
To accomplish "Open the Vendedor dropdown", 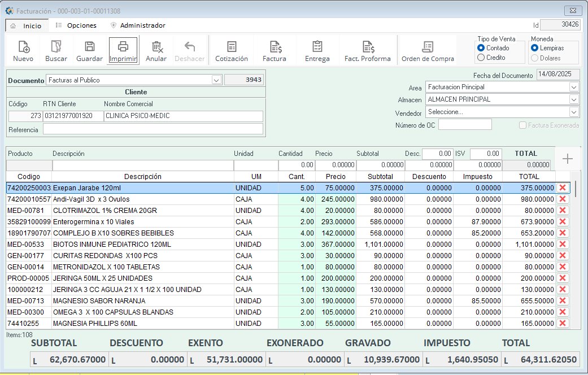I will 574,112.
